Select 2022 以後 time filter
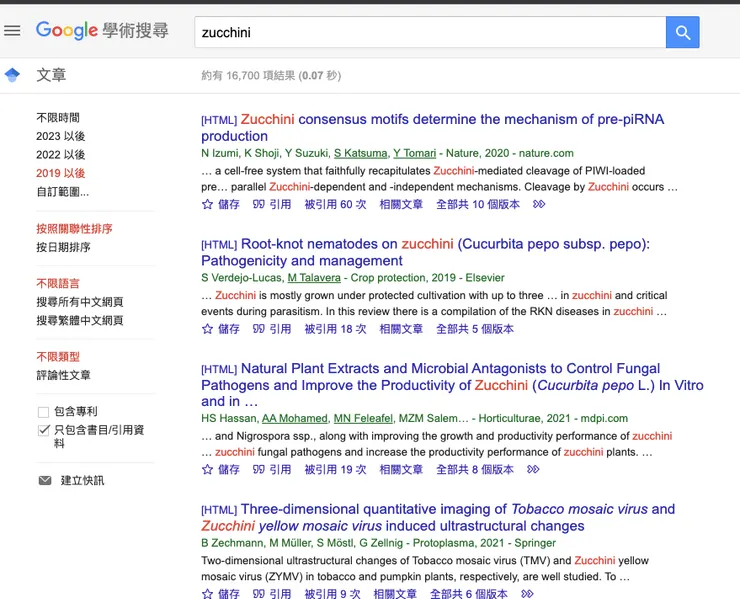 (x=61, y=155)
